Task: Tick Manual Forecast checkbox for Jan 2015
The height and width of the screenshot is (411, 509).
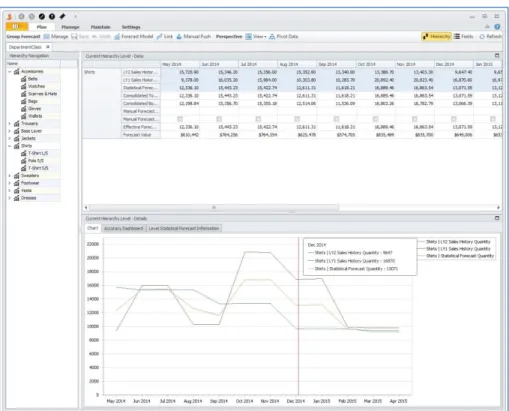Action: pyautogui.click(x=493, y=119)
